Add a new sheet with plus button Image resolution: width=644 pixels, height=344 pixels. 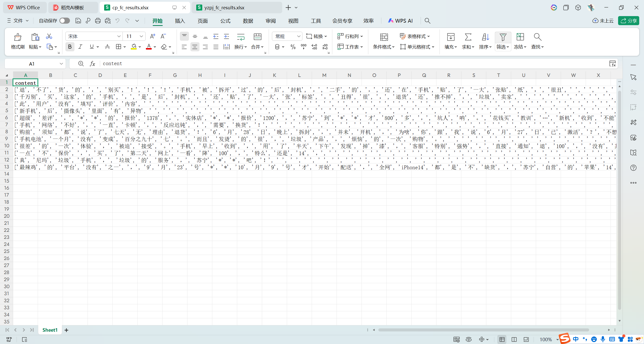[66, 330]
